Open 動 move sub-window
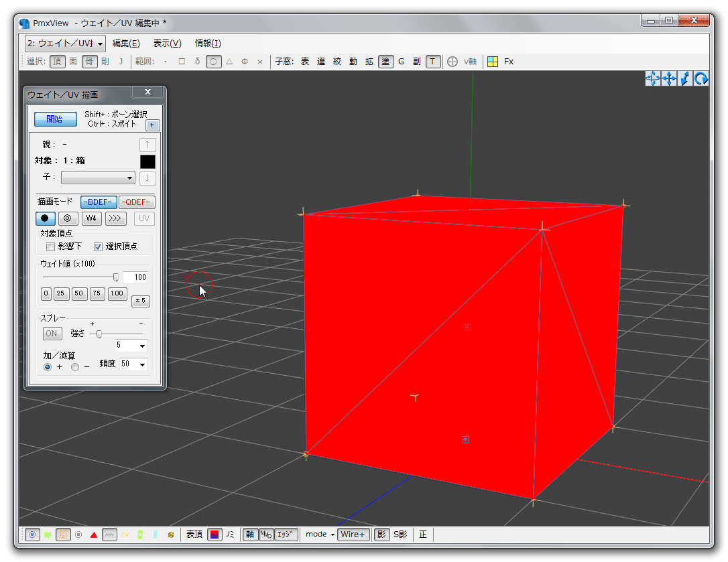The width and height of the screenshot is (728, 562). click(353, 61)
